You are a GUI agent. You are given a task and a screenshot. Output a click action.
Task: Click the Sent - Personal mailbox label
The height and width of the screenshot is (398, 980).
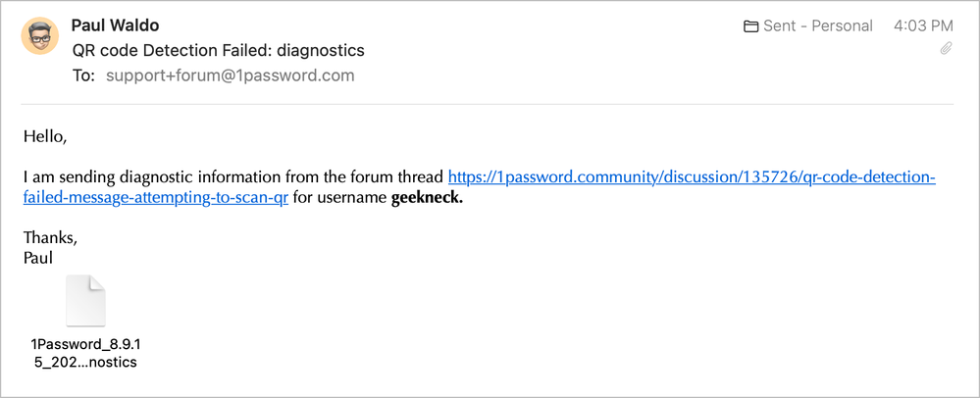tap(818, 26)
